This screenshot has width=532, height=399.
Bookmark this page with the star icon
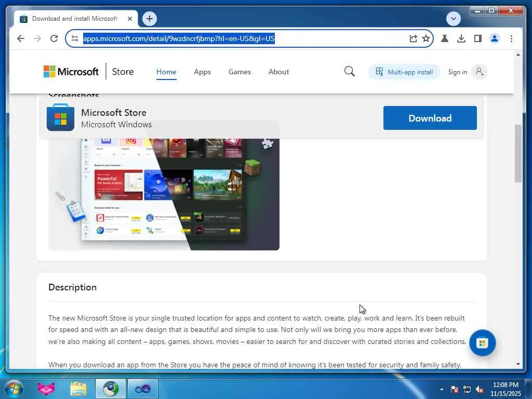pos(426,38)
